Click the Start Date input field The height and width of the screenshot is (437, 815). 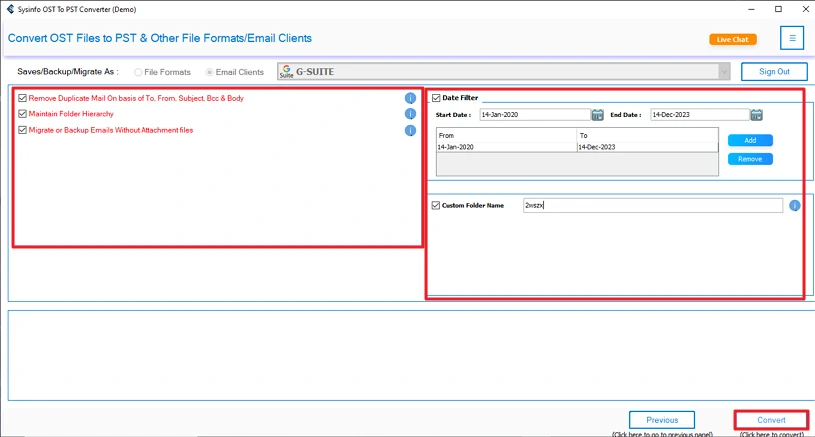(x=535, y=114)
